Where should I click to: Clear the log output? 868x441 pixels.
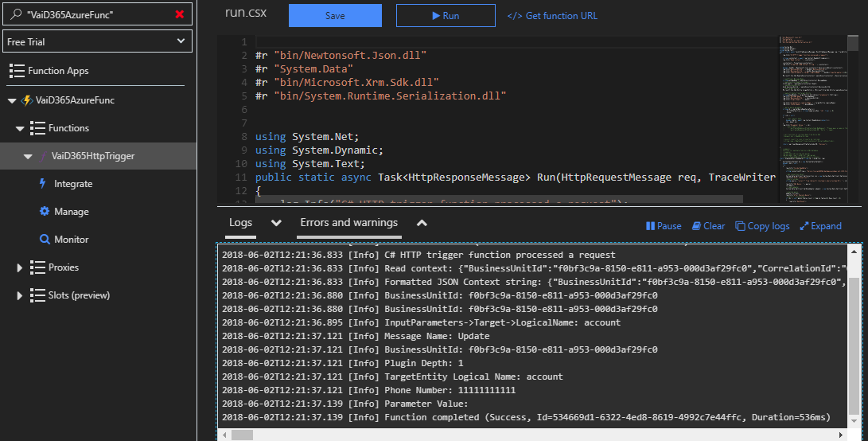tap(708, 226)
